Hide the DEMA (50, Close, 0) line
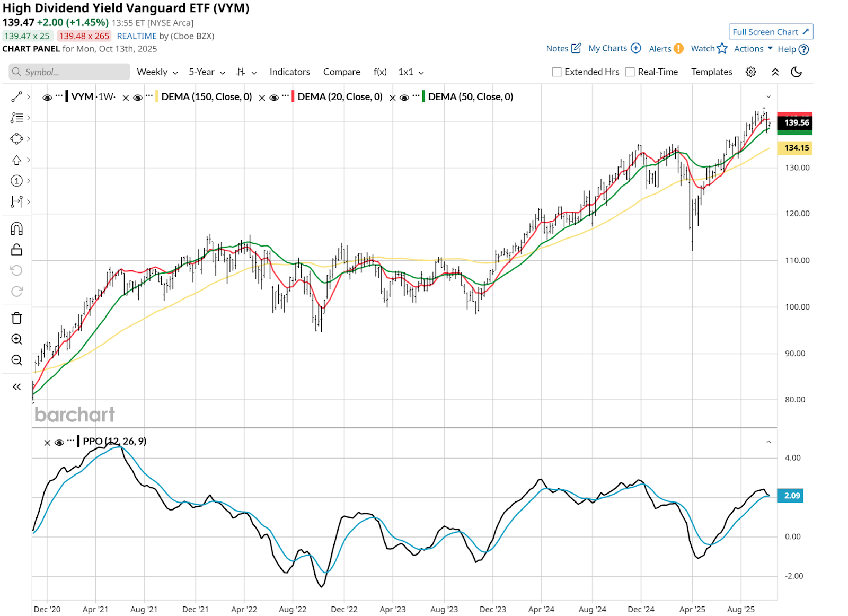Viewport: 848px width, 616px height. 404,98
